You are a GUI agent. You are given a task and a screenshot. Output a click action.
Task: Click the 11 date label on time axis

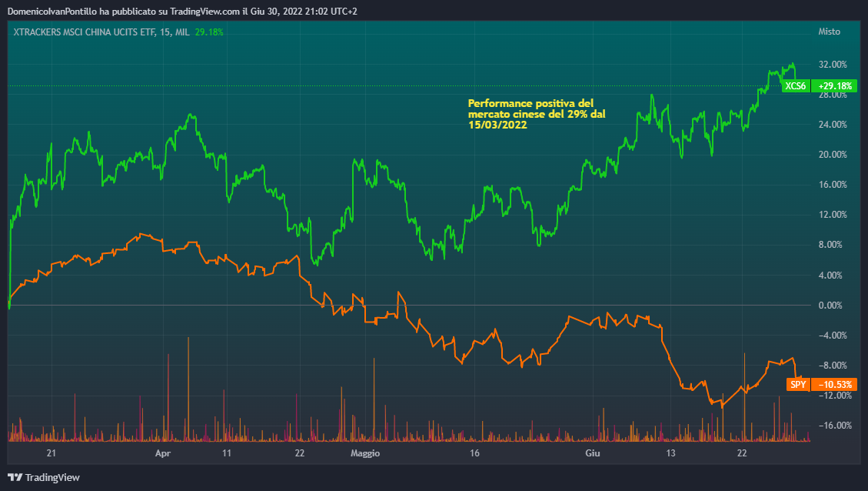tap(227, 453)
